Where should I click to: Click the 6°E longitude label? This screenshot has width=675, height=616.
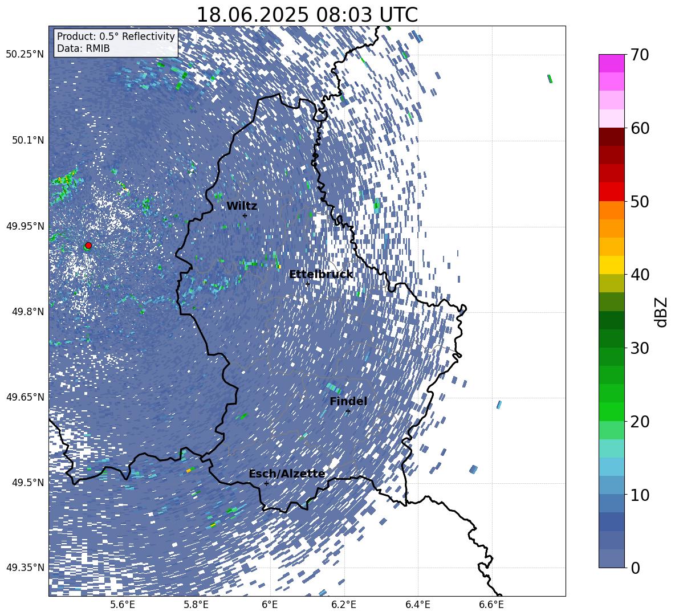click(x=270, y=605)
